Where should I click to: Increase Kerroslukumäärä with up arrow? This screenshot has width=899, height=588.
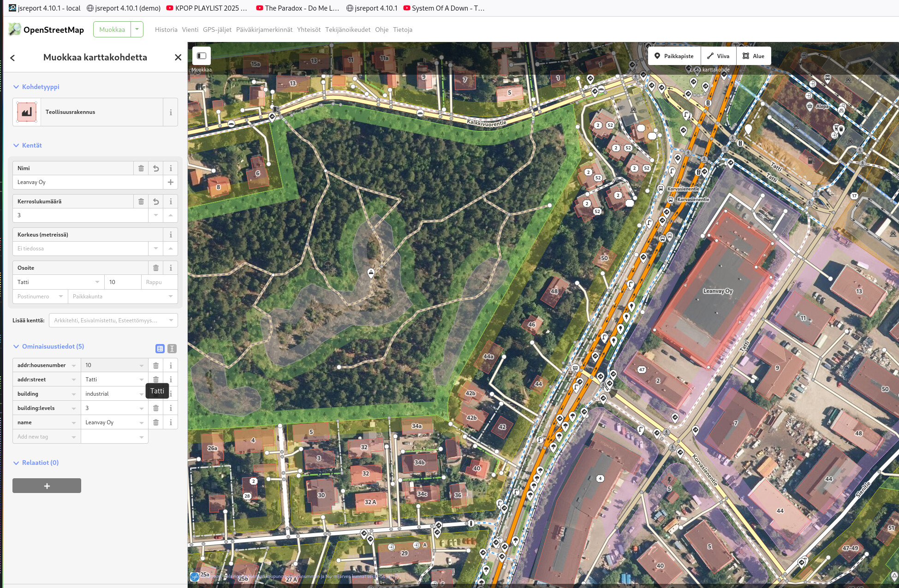coord(171,215)
